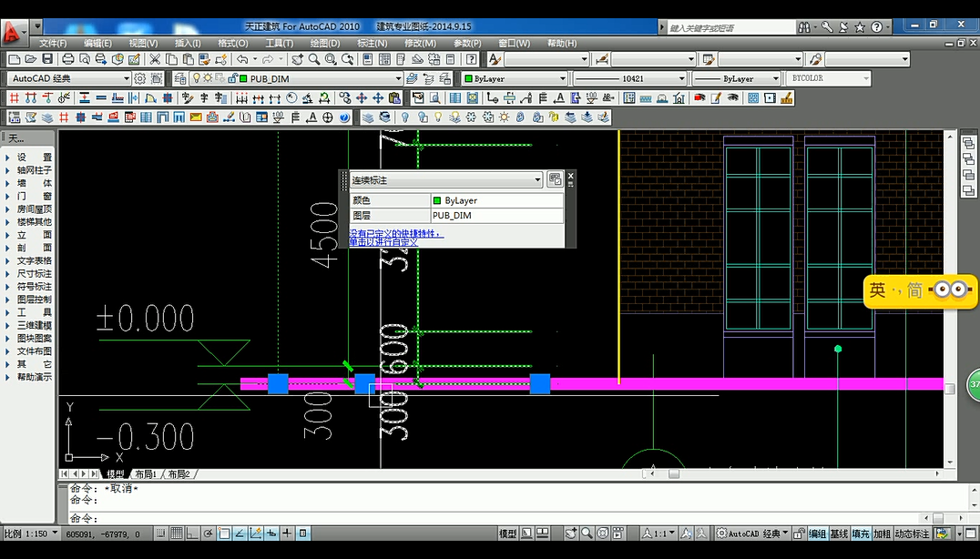This screenshot has height=559, width=980.
Task: Click 尺寸标注 in the left sidebar
Action: (x=34, y=273)
